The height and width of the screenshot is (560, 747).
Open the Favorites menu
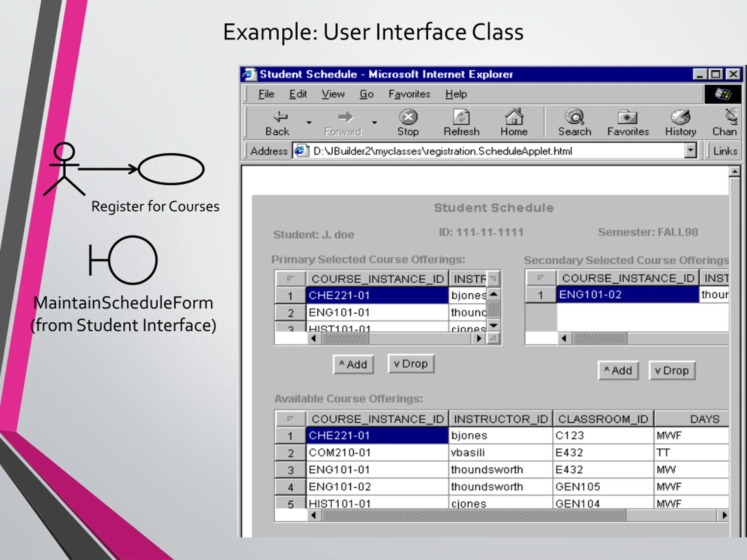(409, 94)
